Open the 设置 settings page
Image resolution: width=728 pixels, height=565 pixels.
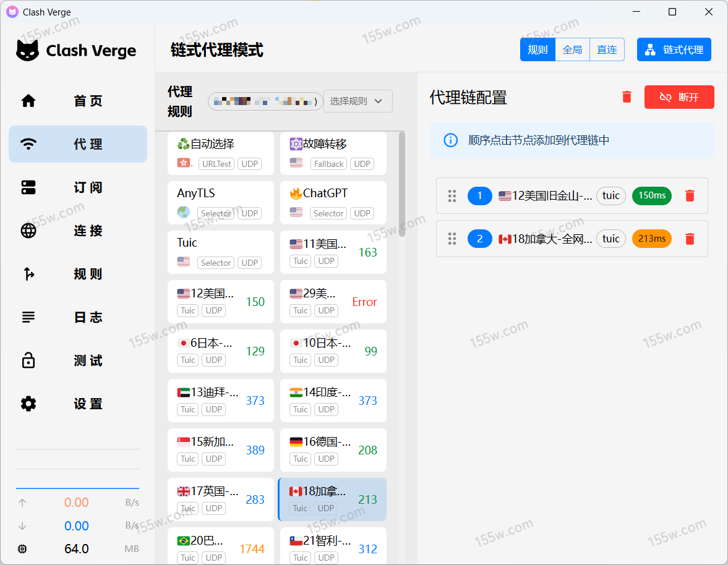tap(78, 404)
